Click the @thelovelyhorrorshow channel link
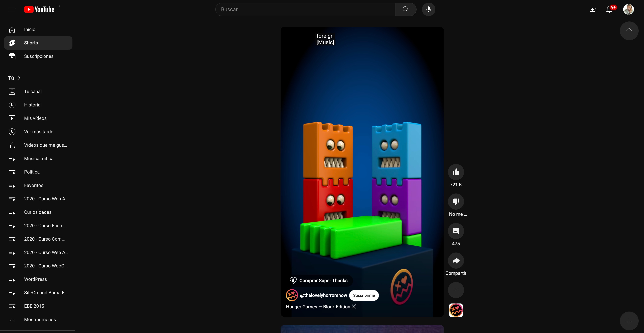 [x=323, y=295]
